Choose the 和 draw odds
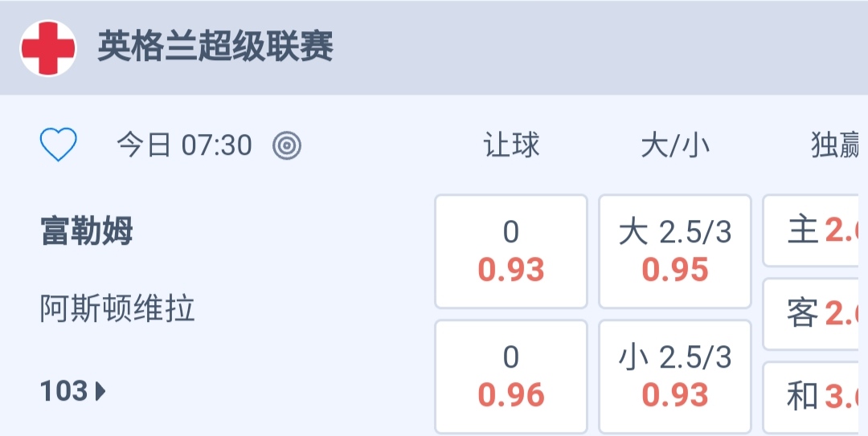 point(813,397)
